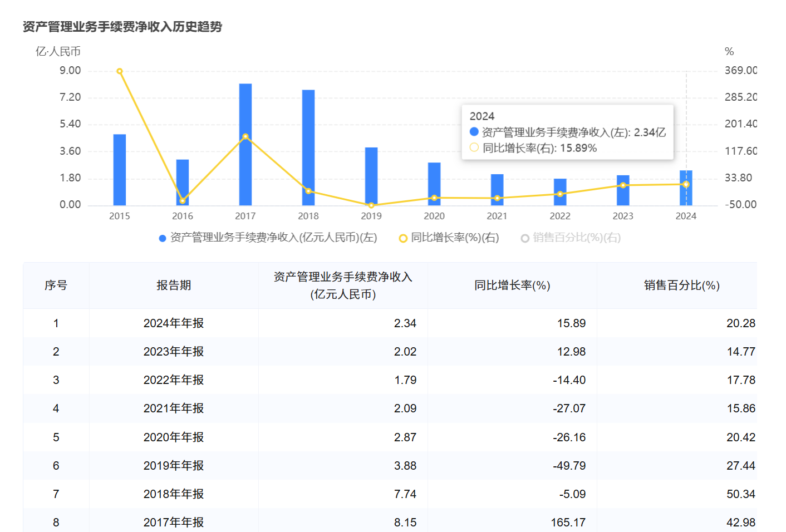
Task: Open the 2021年年报 report period cell
Action: pos(174,408)
